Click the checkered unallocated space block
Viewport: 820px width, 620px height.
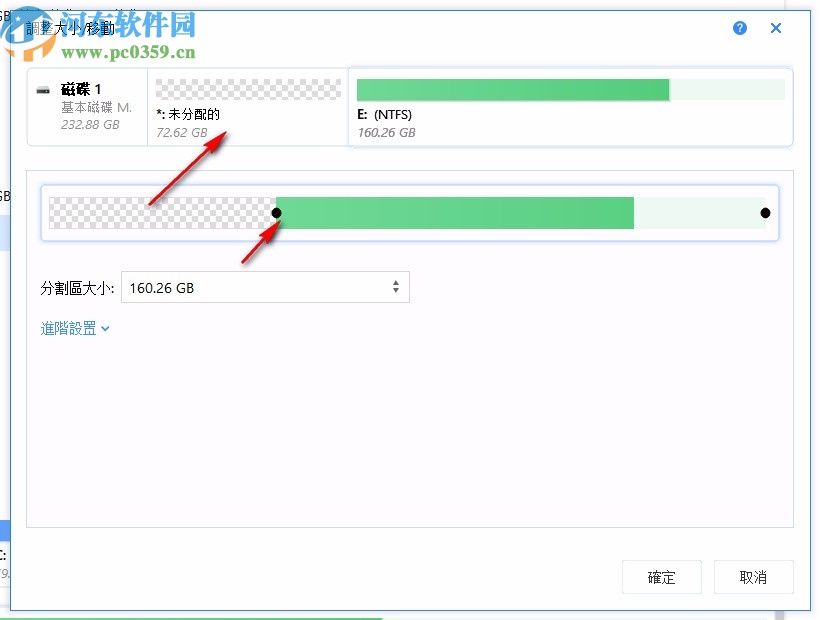pos(247,88)
